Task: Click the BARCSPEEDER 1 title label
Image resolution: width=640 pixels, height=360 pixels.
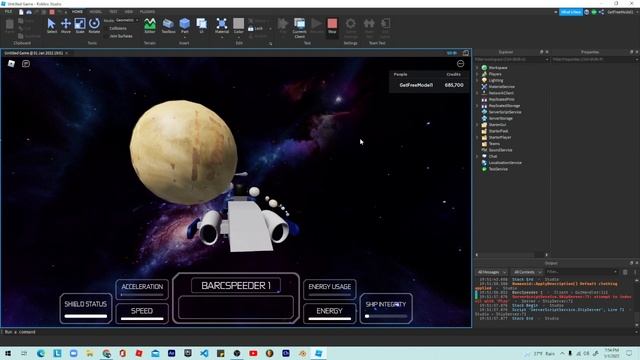Action: 236,286
